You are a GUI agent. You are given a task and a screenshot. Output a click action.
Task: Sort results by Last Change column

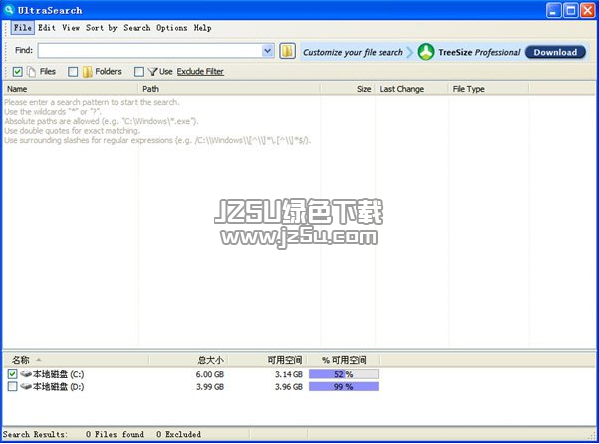tap(412, 89)
